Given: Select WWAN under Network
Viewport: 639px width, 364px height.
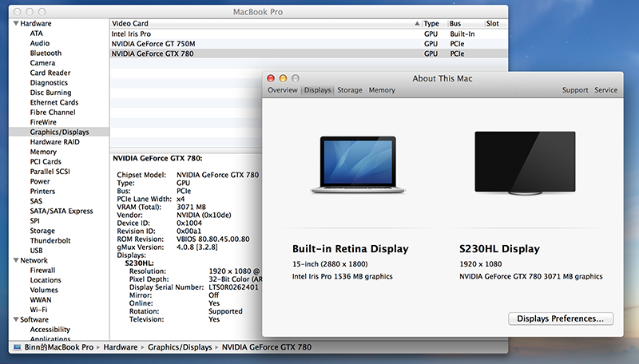Looking at the screenshot, I should click(41, 299).
